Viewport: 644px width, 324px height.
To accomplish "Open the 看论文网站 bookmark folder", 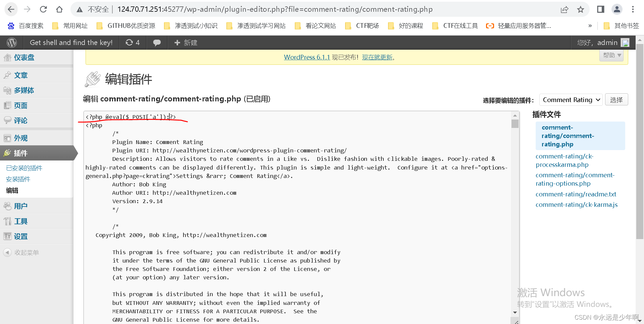I will click(315, 26).
